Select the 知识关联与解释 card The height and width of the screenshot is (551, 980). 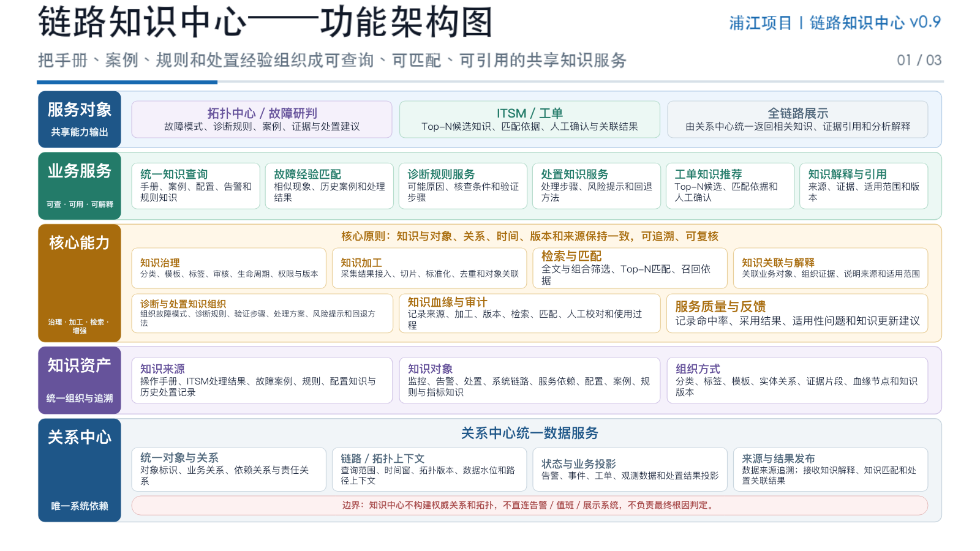tap(831, 268)
